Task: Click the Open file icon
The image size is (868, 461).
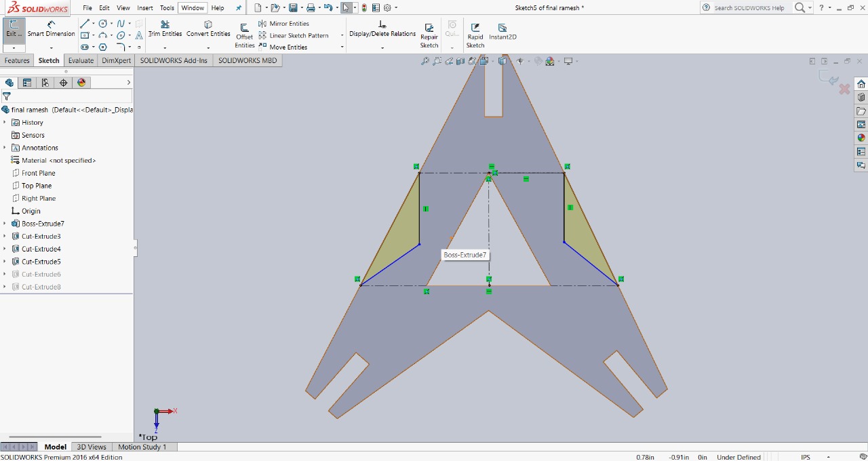Action: tap(274, 7)
